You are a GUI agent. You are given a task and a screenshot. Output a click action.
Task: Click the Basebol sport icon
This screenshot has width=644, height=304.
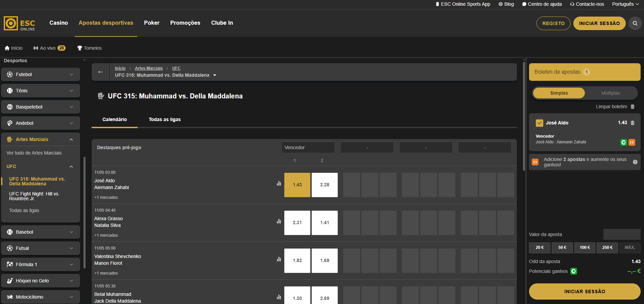[x=10, y=232]
